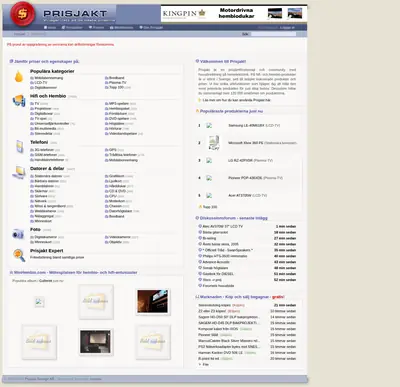Open the Telefoni heading link

[x=39, y=142]
